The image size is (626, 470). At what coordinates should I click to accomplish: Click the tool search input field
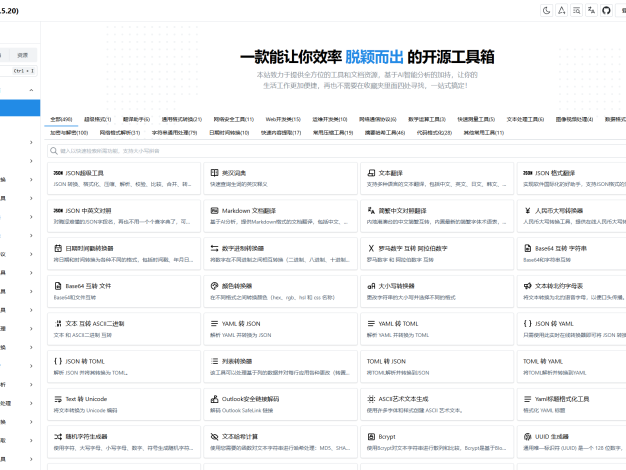coord(337,151)
